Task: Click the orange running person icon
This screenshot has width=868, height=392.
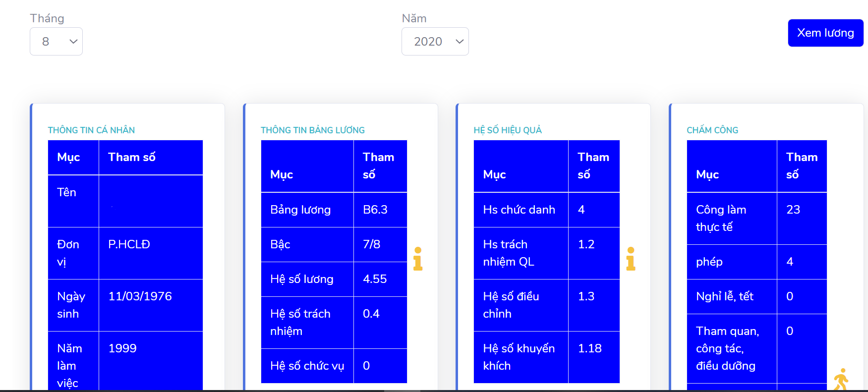Action: [x=841, y=379]
